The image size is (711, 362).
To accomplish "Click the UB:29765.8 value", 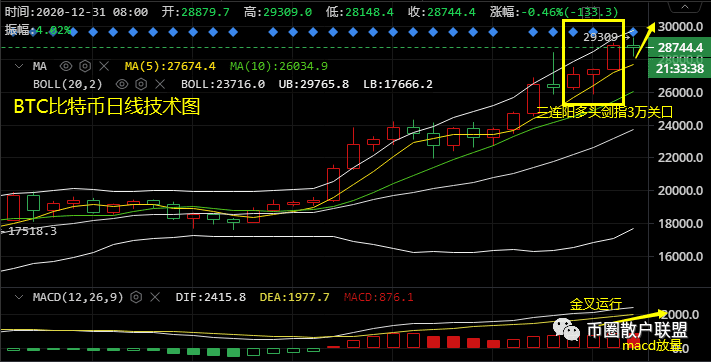I will [314, 84].
